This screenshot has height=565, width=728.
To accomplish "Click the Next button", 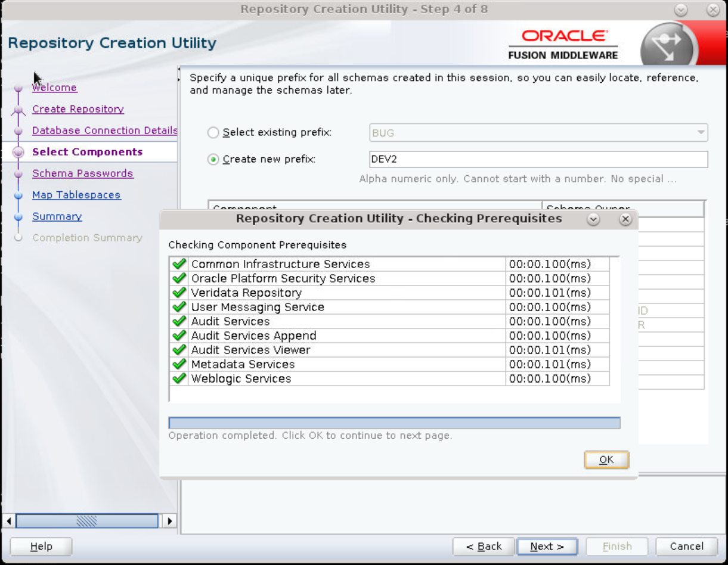I will [547, 547].
